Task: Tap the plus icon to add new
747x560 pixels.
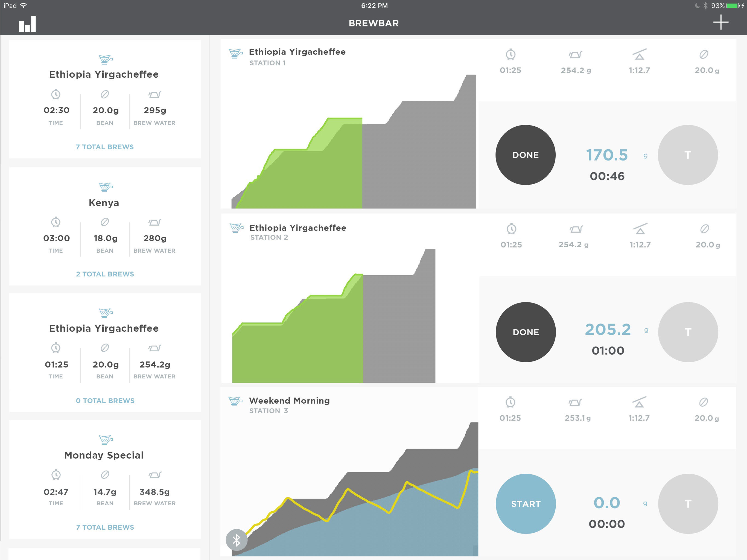Action: [721, 22]
